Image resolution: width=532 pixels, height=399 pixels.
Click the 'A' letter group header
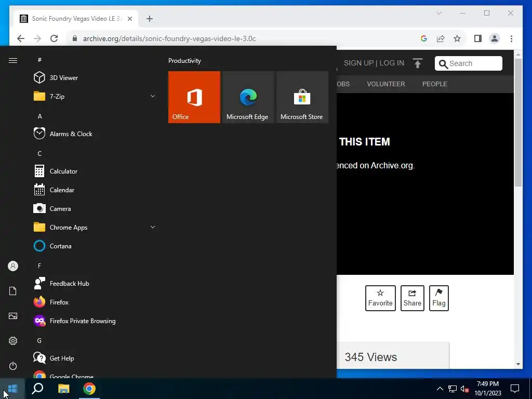pyautogui.click(x=39, y=116)
